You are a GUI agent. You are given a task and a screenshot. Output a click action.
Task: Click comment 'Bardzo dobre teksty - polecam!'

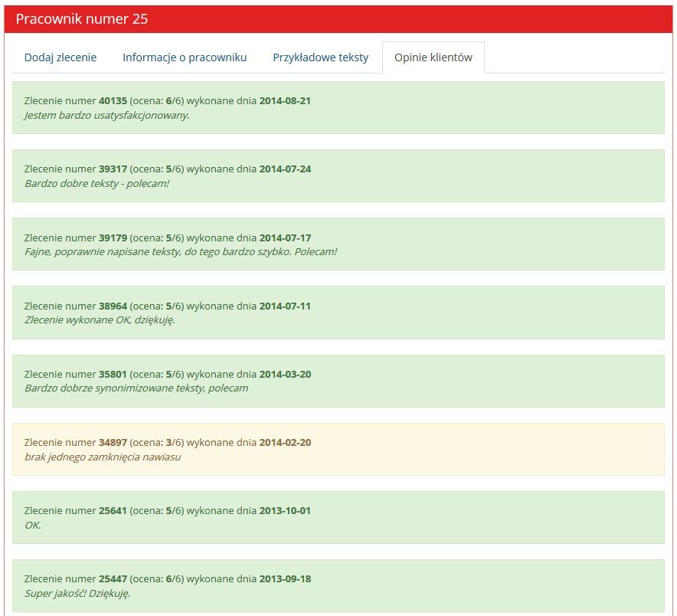coord(97,184)
